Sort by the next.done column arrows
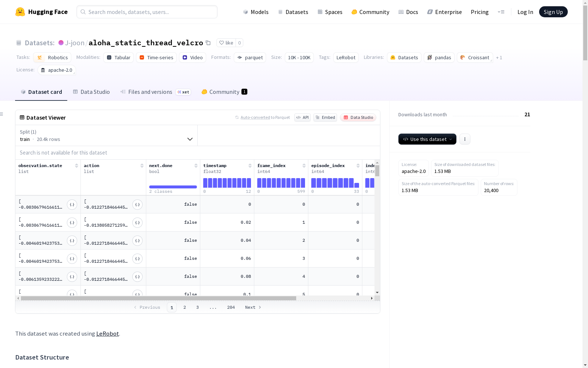The image size is (588, 368). (196, 166)
